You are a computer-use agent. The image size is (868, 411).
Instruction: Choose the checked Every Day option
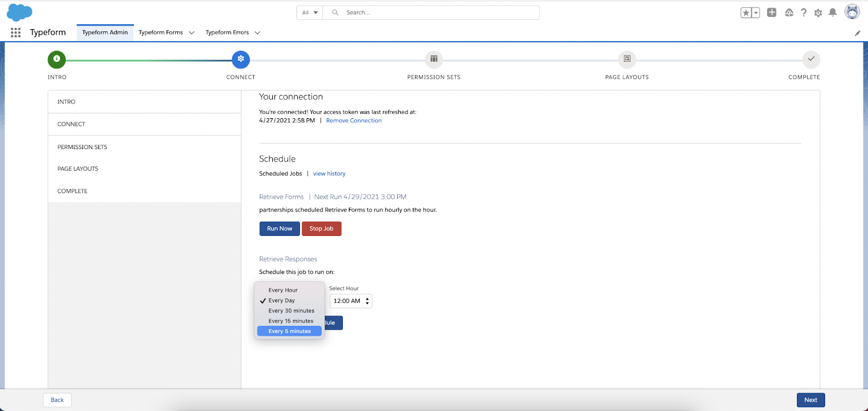[289, 300]
